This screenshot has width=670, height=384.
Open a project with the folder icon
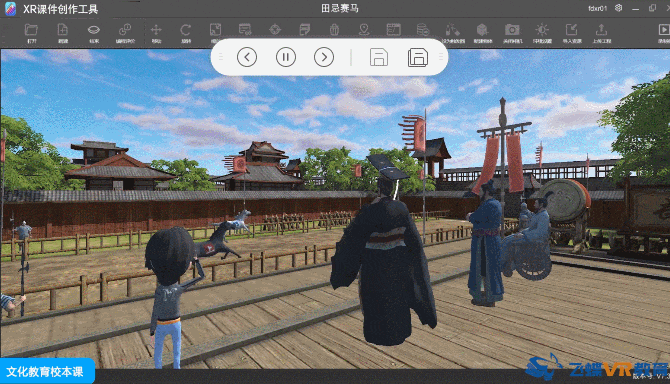tap(31, 30)
